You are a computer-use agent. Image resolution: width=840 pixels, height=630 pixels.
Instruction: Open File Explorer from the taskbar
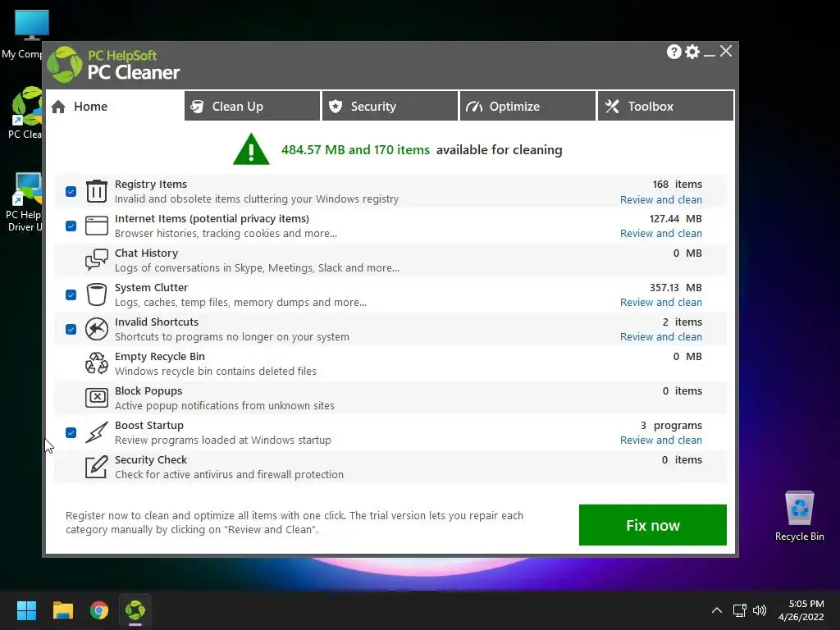(x=62, y=610)
